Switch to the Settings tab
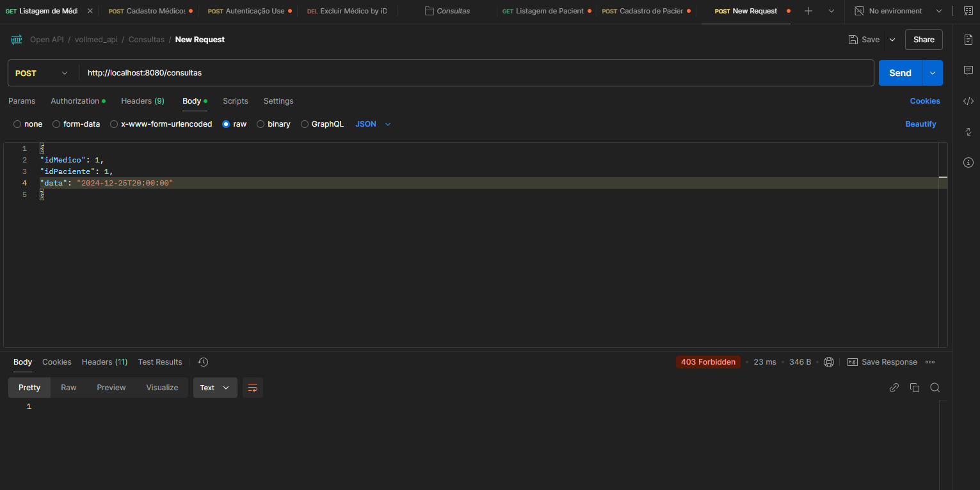980x490 pixels. click(278, 101)
